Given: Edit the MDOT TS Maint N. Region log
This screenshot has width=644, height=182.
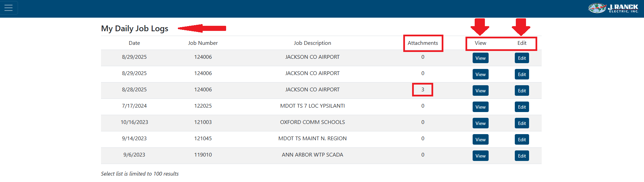Looking at the screenshot, I should (x=522, y=140).
